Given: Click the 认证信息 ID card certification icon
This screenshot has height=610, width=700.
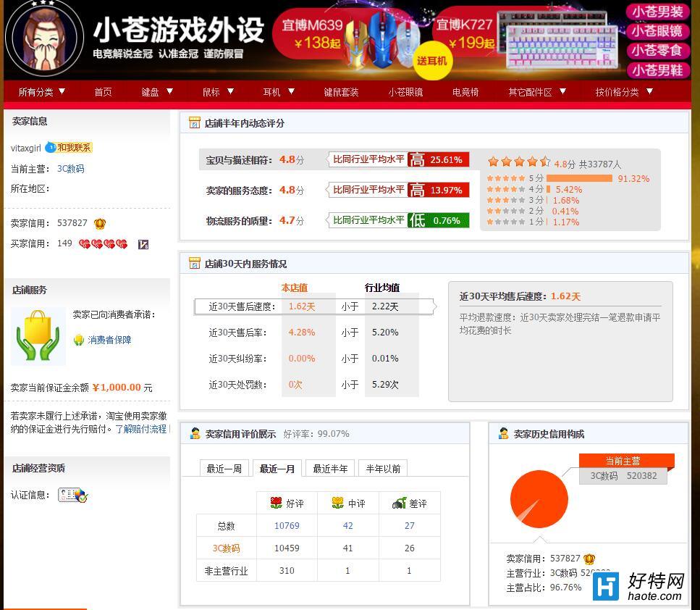Looking at the screenshot, I should coord(73,495).
